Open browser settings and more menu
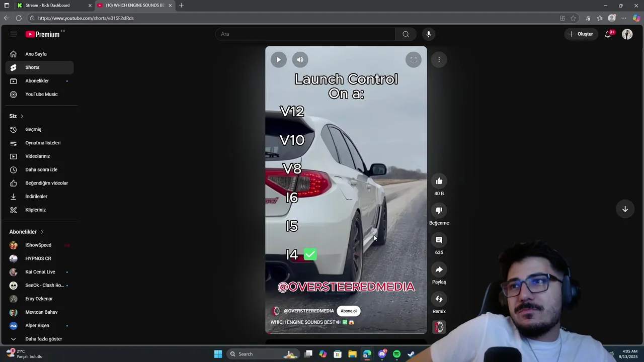Screen dimensions: 644x362 pyautogui.click(x=624, y=18)
